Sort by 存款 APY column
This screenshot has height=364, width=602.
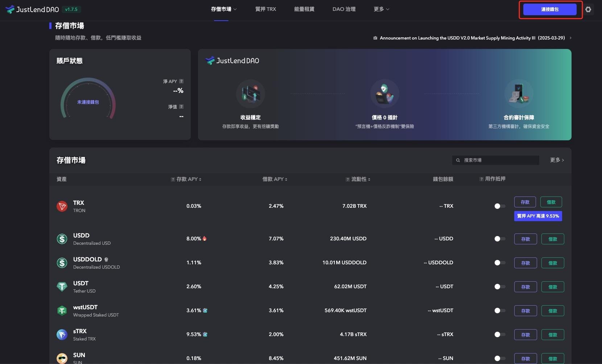point(189,179)
